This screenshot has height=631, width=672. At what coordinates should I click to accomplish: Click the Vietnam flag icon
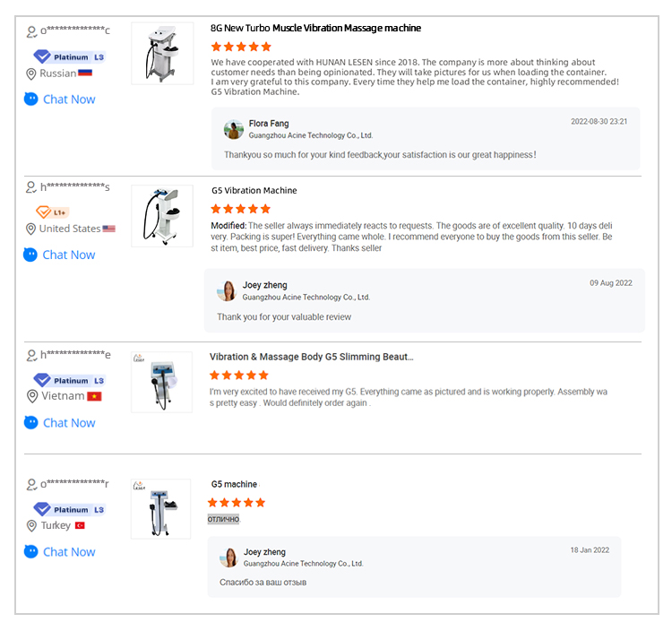[94, 396]
